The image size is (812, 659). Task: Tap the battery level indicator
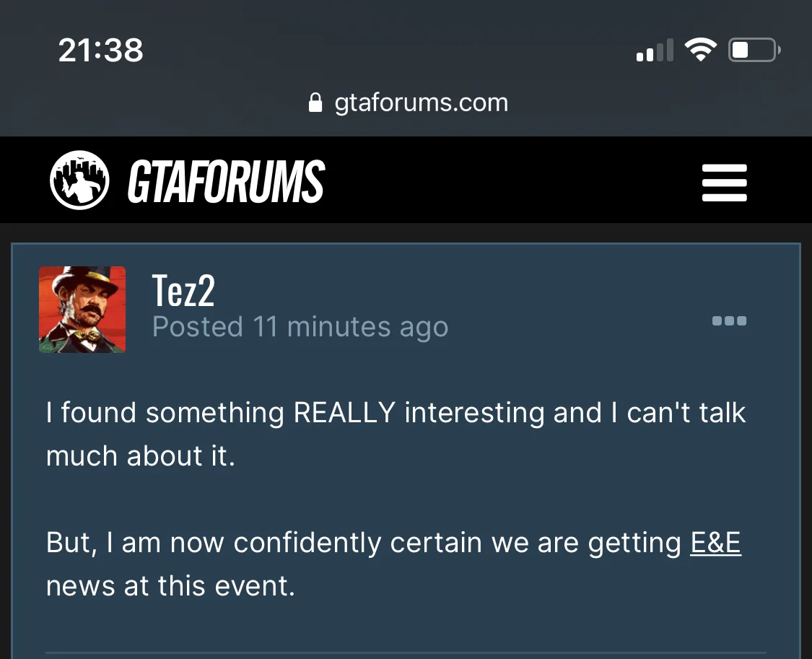click(x=754, y=51)
